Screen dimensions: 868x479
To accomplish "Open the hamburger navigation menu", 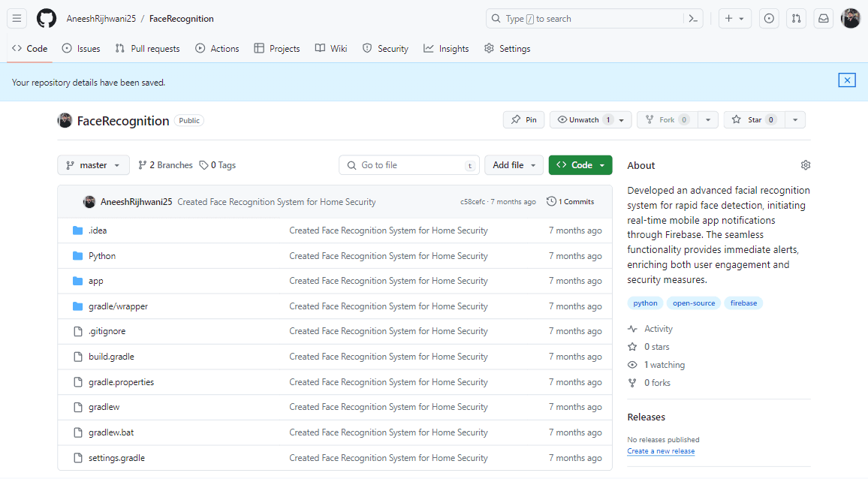I will pos(17,18).
